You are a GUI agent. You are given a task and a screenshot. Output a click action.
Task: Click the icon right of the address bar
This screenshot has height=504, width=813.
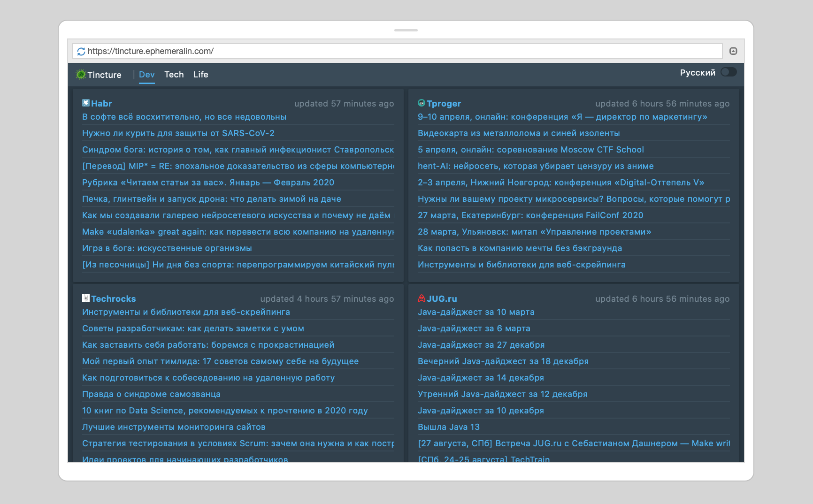(733, 51)
